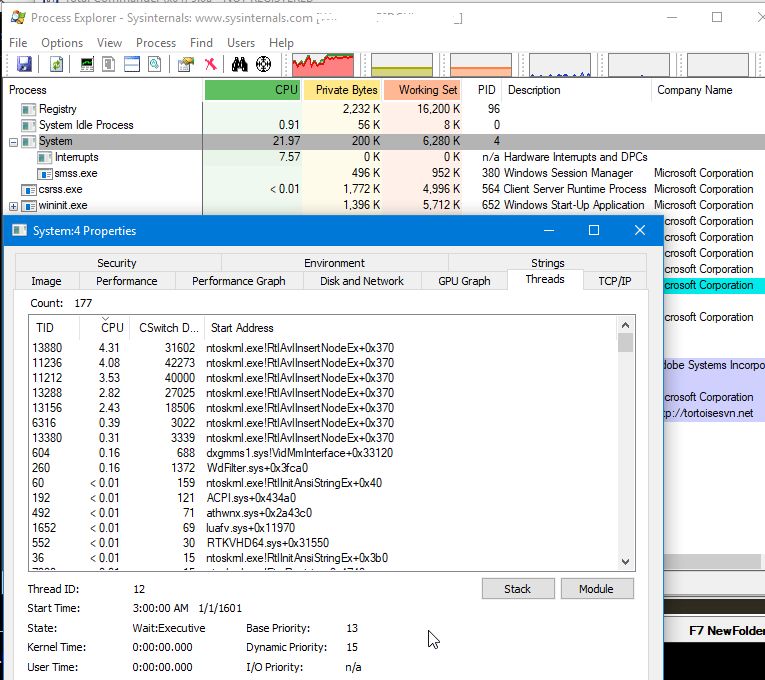Click the Refresh Now toolbar icon
This screenshot has height=680, width=765.
[57, 64]
